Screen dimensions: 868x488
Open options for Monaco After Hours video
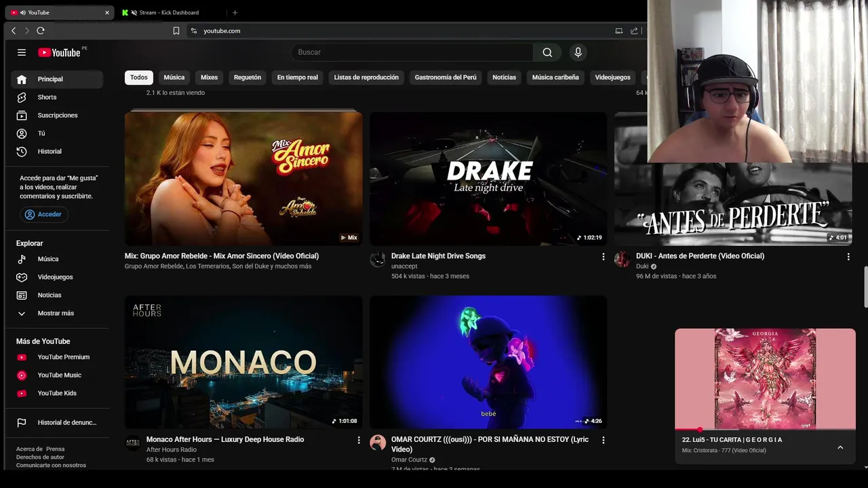click(x=358, y=441)
